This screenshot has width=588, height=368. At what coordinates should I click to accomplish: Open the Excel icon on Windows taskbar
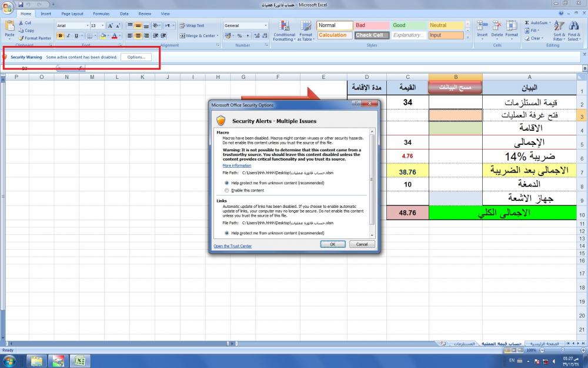click(79, 362)
